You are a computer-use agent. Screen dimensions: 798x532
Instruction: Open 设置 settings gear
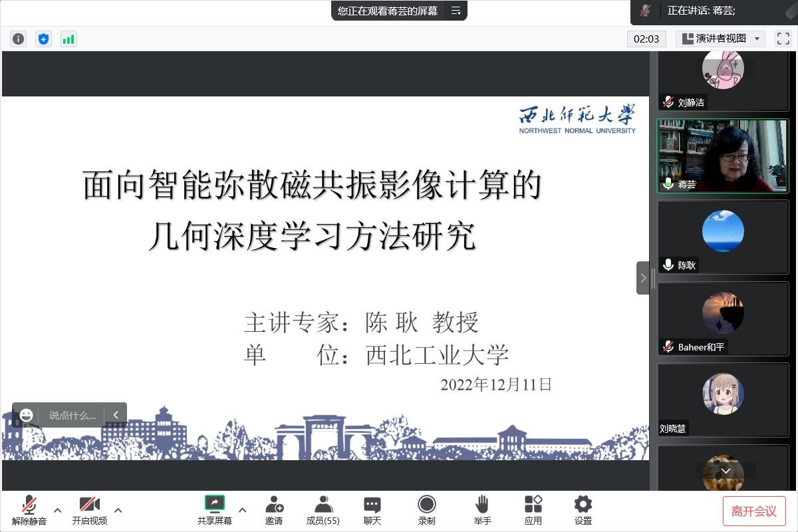coord(583,510)
